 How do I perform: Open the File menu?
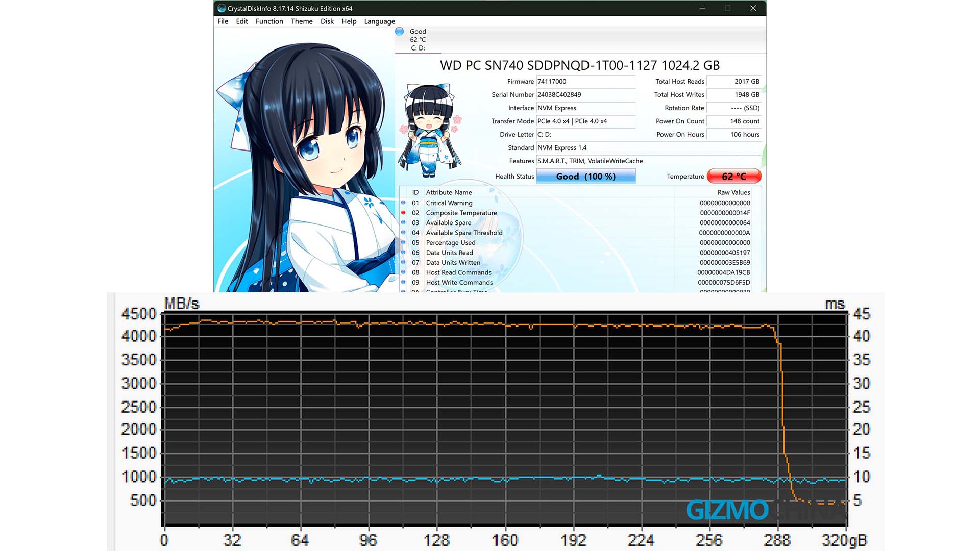[223, 21]
